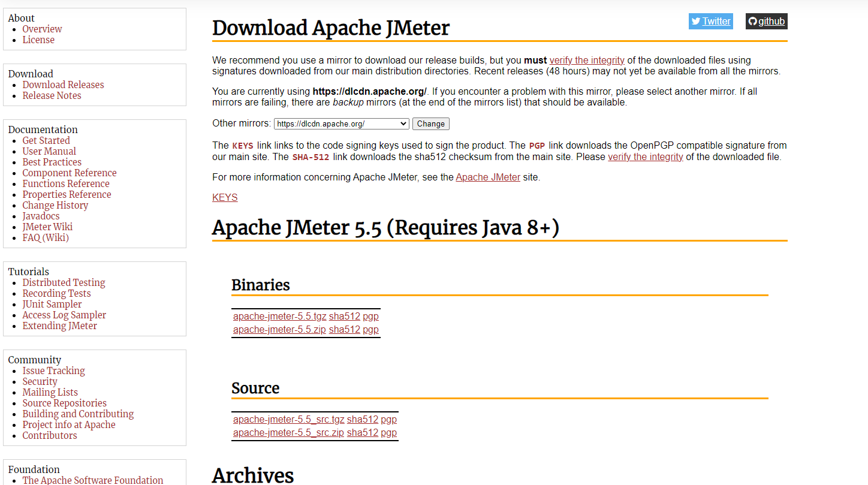Image resolution: width=868 pixels, height=485 pixels.
Task: Open Distributed Testing tutorial
Action: 64,282
